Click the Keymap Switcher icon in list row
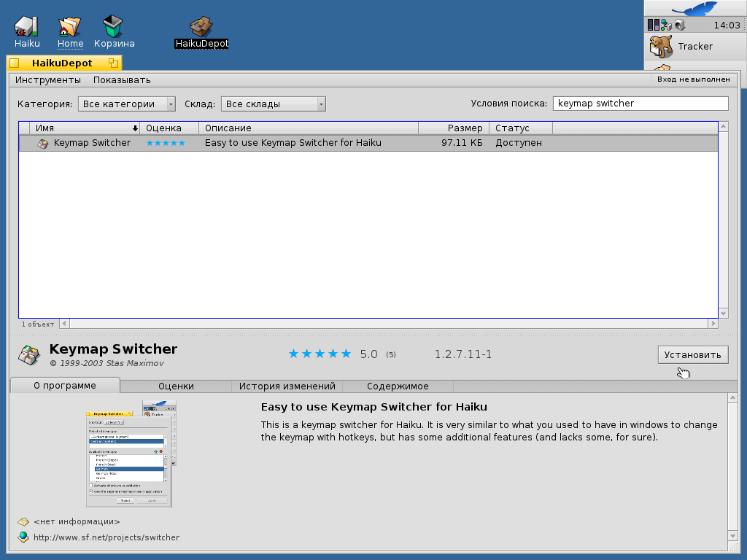This screenshot has width=747, height=560. [x=43, y=144]
